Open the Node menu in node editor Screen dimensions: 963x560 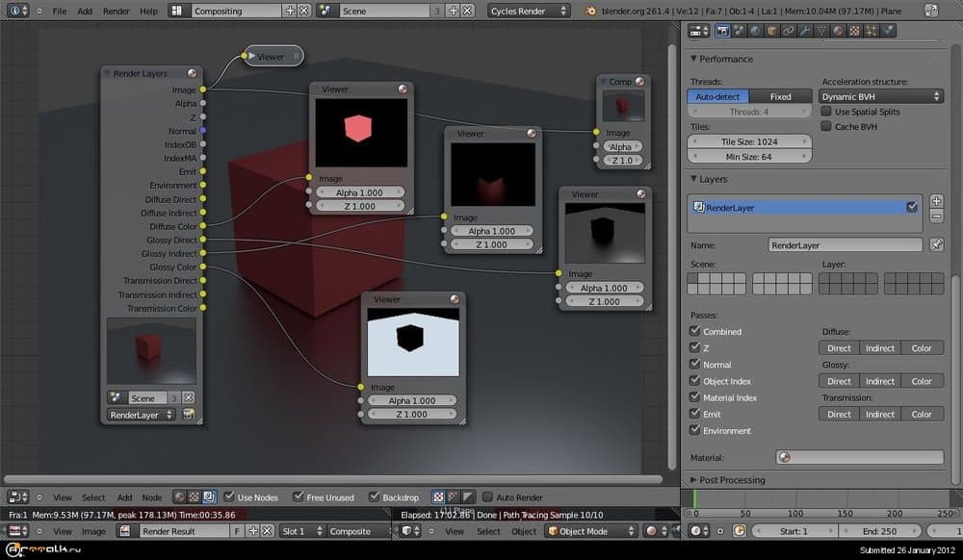coord(152,497)
